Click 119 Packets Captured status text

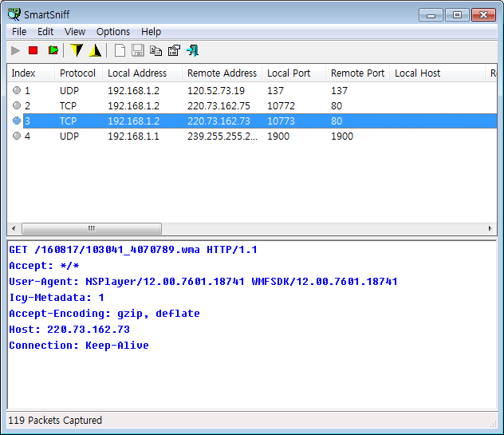tap(55, 420)
